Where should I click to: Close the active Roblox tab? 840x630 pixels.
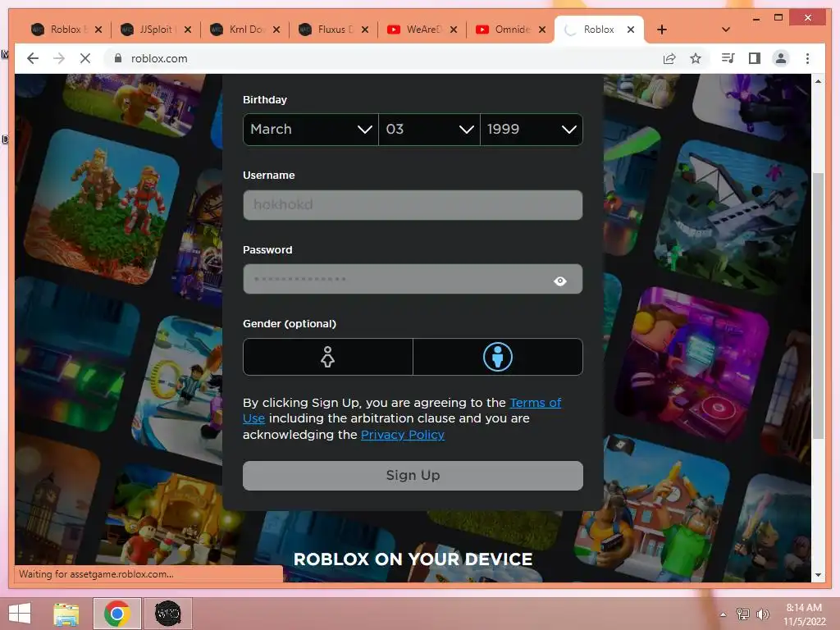click(631, 30)
